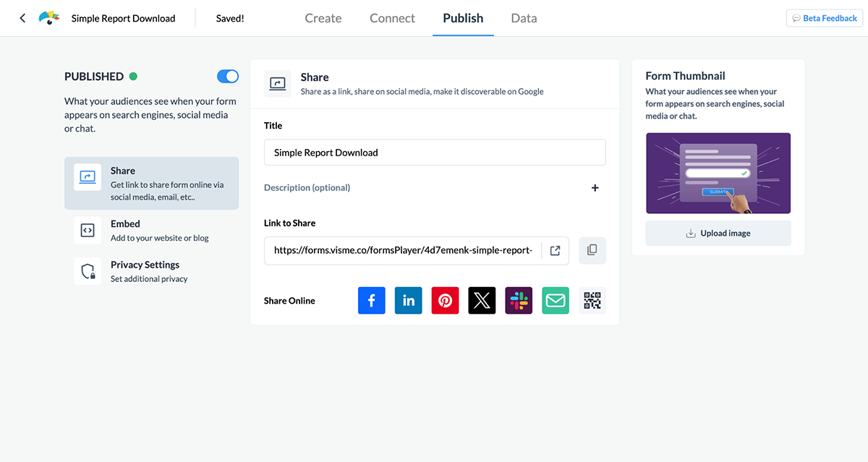Image resolution: width=868 pixels, height=462 pixels.
Task: Share the form on Slack
Action: [x=519, y=300]
